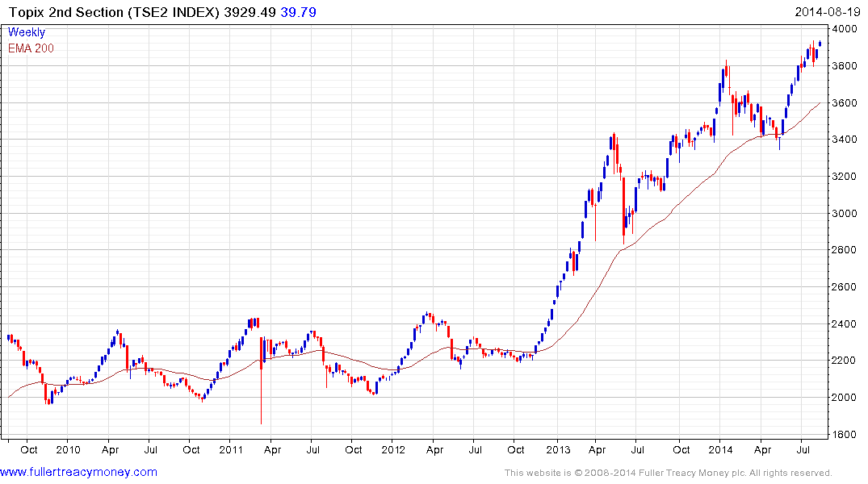
Task: Click the 2000 price axis label
Action: [845, 398]
